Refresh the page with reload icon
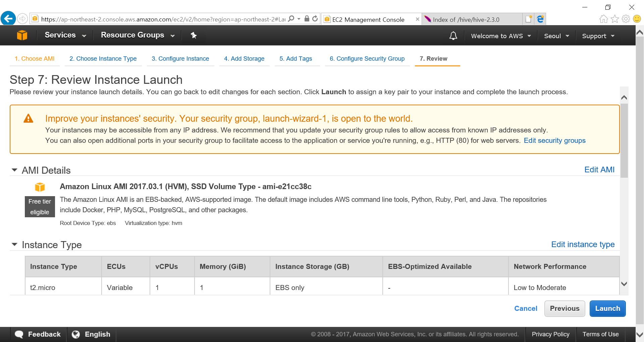 point(315,19)
